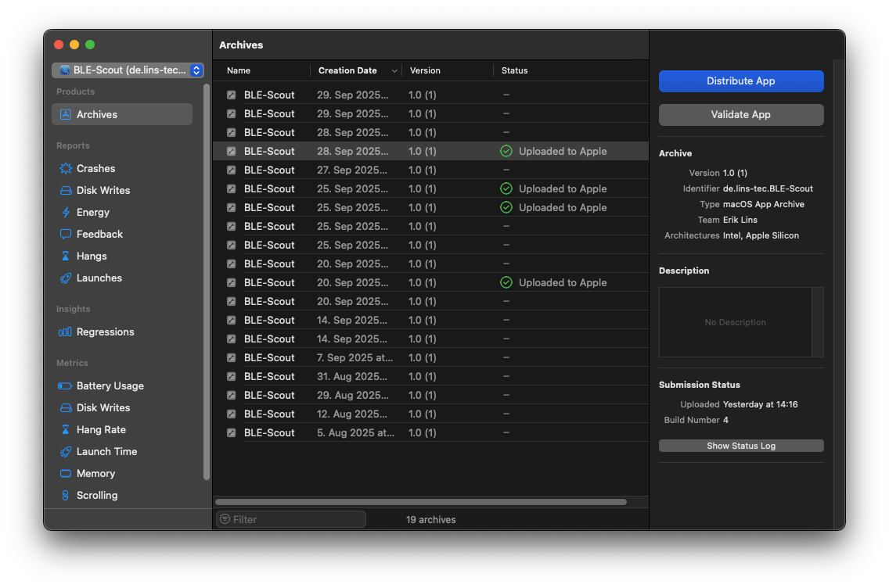
Task: Click Show Status Log button
Action: pyautogui.click(x=740, y=446)
